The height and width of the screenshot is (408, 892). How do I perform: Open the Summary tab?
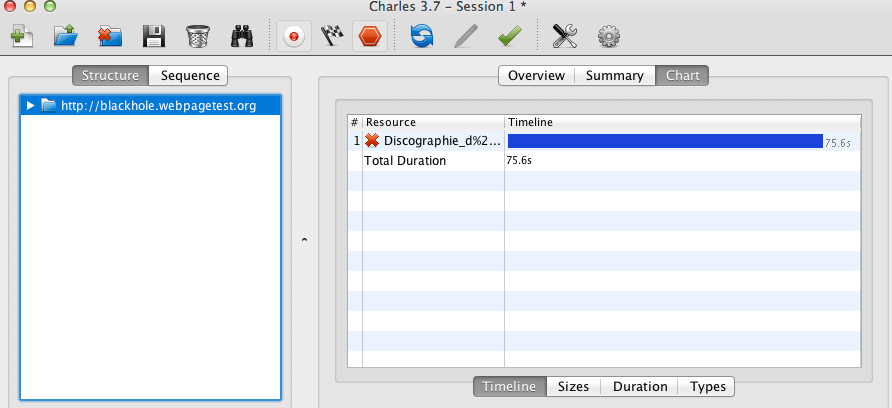615,76
